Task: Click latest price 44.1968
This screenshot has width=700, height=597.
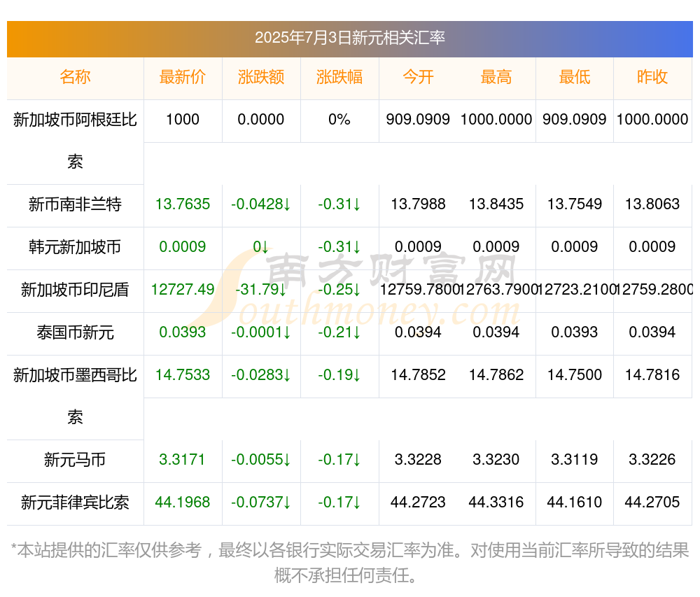Action: point(183,502)
